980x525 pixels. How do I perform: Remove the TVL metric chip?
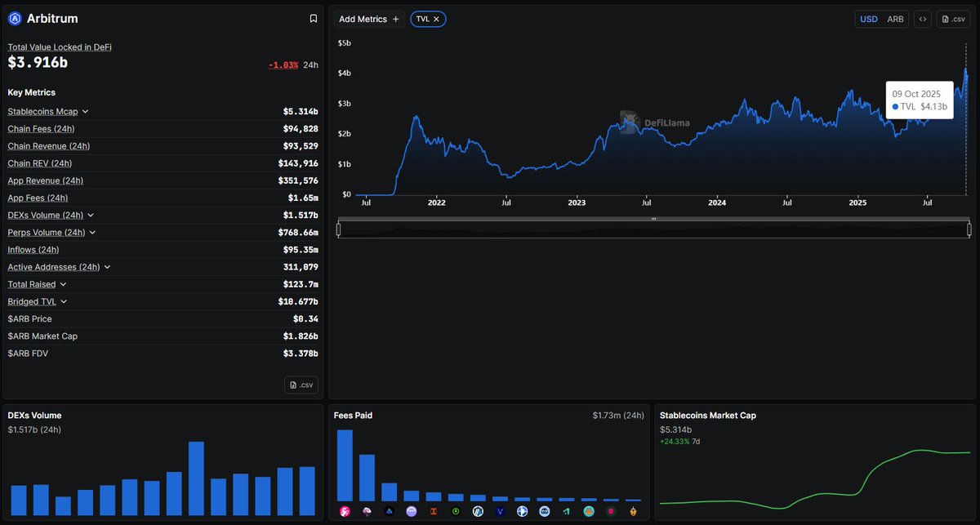437,19
